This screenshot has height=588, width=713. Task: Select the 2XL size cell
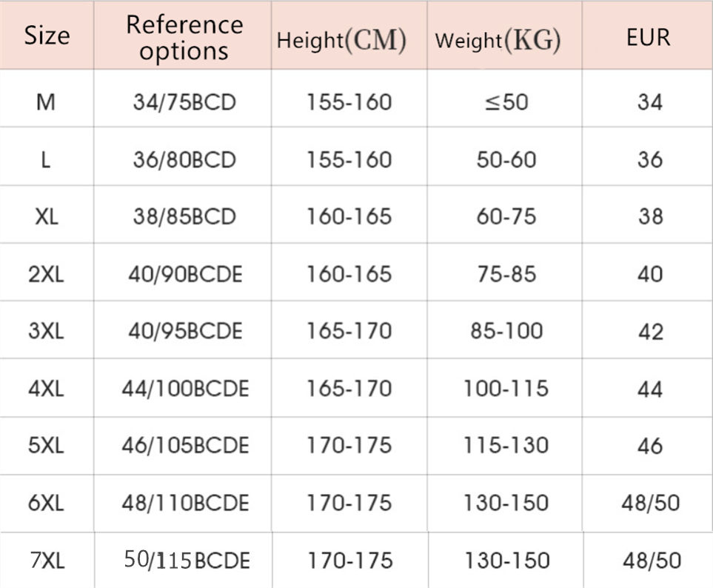point(46,274)
